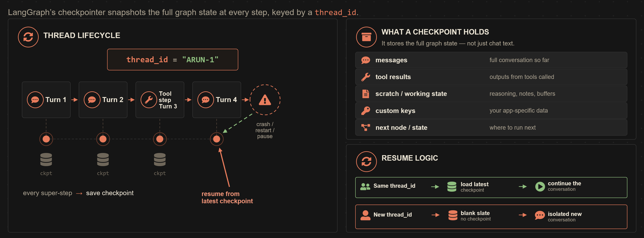This screenshot has width=644, height=238.
Task: Click the save checkpoint text
Action: [x=110, y=193]
